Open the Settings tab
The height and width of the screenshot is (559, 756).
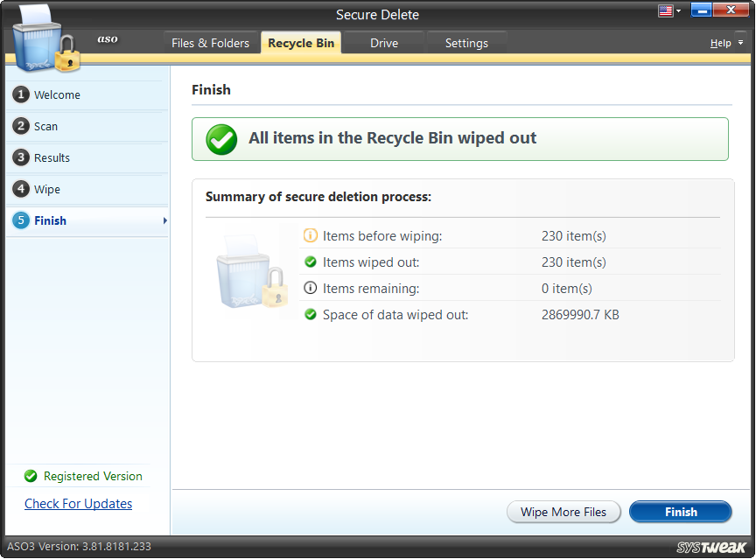tap(466, 42)
